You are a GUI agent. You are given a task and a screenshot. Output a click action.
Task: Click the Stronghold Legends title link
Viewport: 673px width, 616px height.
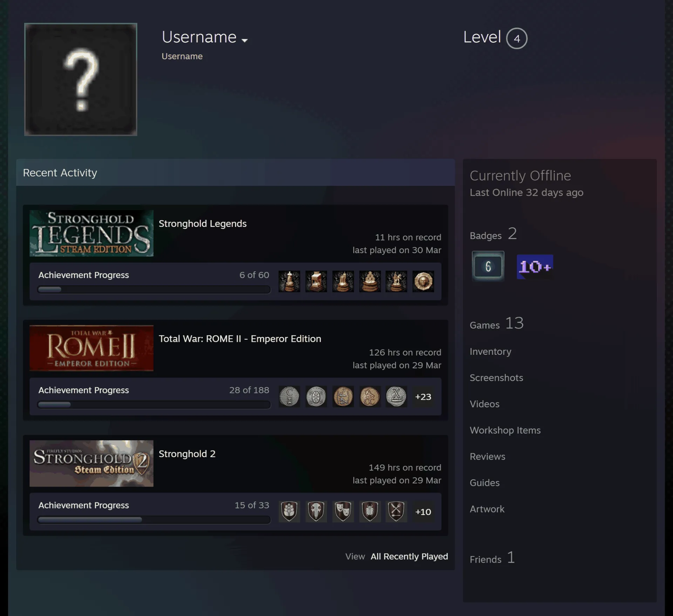[x=203, y=224]
